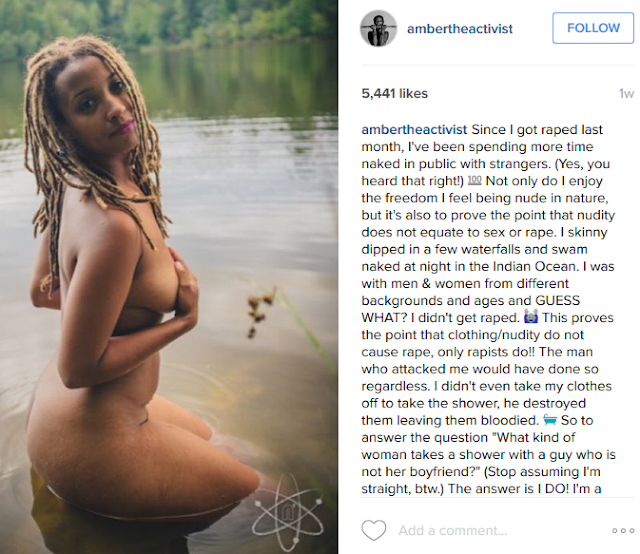
Task: Click the post photo
Action: 169,277
